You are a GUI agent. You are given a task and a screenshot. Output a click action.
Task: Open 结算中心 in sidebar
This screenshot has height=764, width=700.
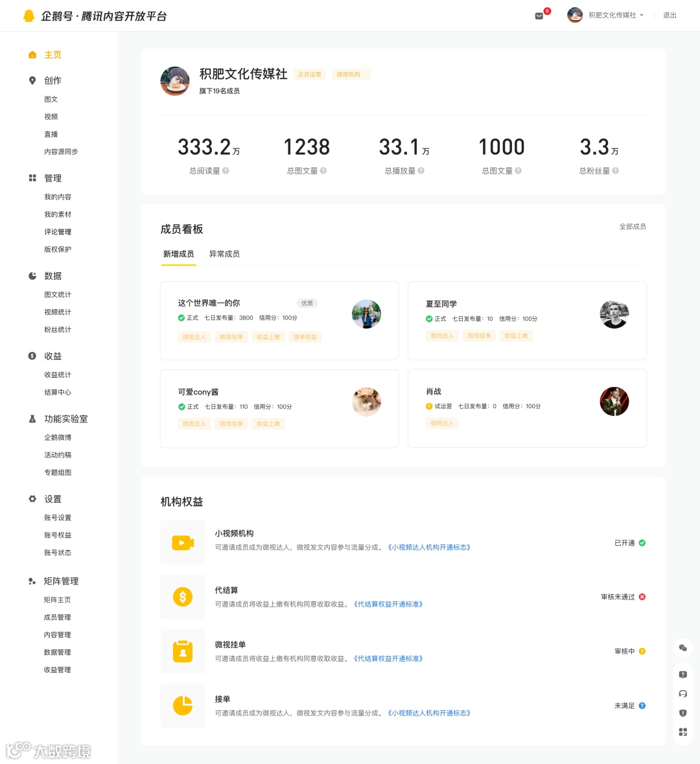[x=58, y=392]
